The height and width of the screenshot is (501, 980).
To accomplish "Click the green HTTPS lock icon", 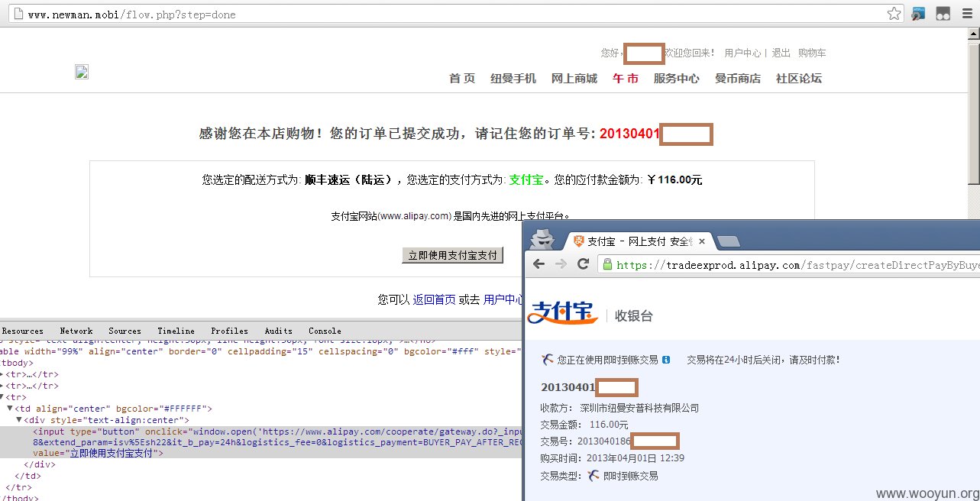I will point(608,264).
